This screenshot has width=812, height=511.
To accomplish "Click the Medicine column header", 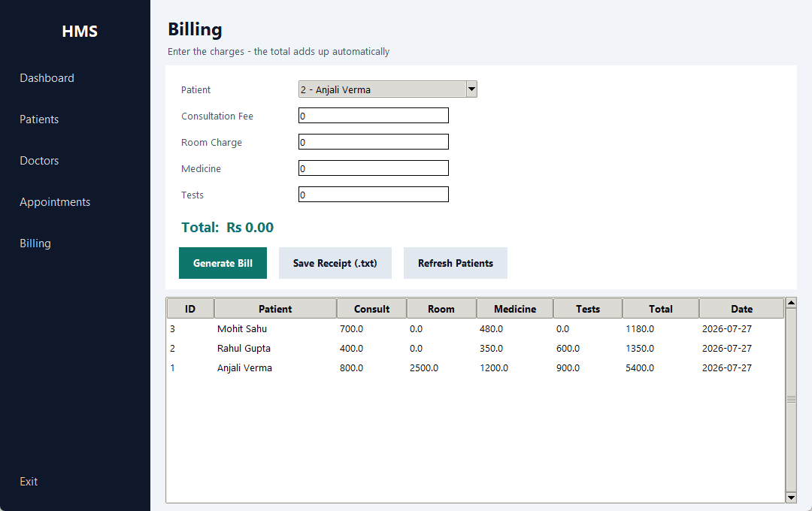I will tap(515, 309).
